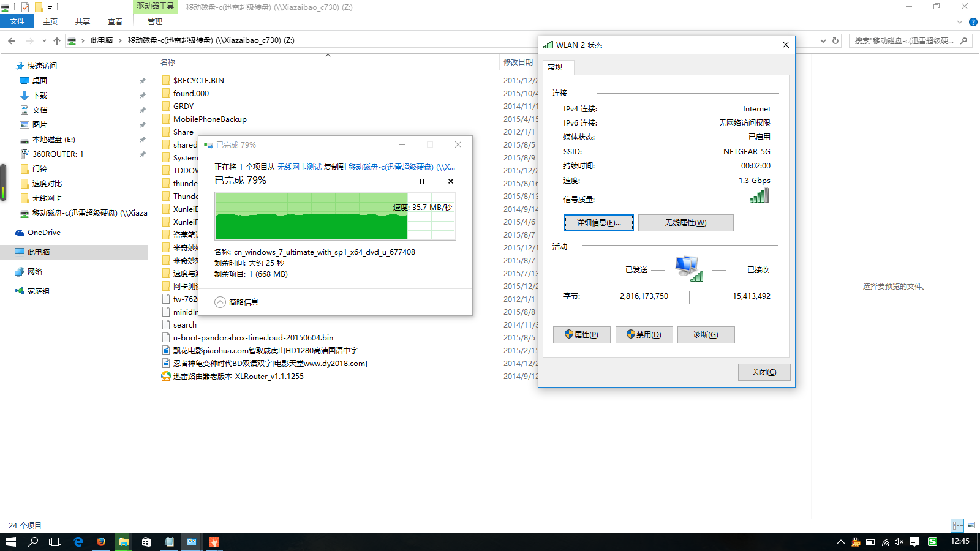
Task: Open Task View on the taskbar
Action: [x=55, y=542]
